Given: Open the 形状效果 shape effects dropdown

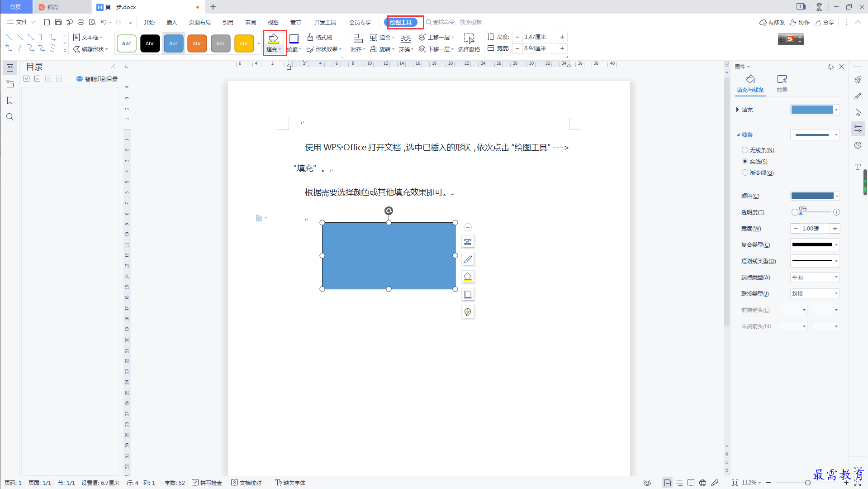Looking at the screenshot, I should pyautogui.click(x=324, y=49).
